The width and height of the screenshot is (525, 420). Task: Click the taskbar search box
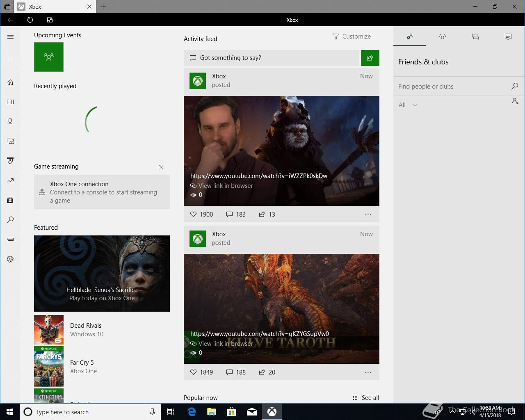[x=90, y=412]
